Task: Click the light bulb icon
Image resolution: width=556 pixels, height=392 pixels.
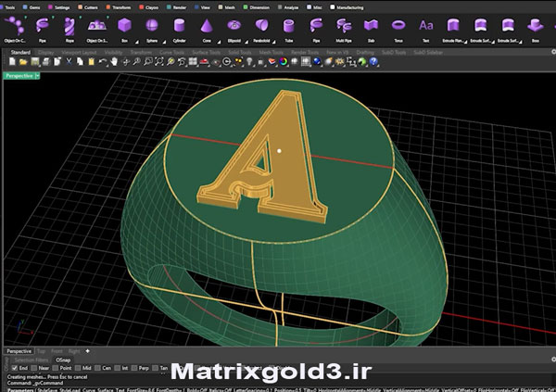Action: pyautogui.click(x=249, y=62)
